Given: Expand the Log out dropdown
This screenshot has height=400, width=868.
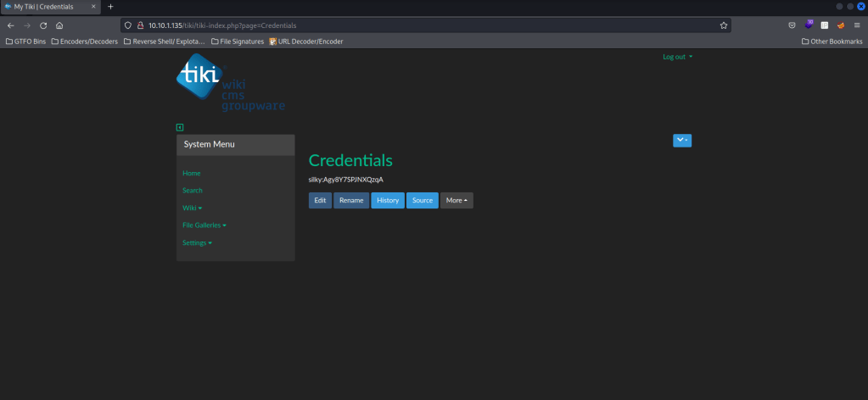Looking at the screenshot, I should click(677, 57).
